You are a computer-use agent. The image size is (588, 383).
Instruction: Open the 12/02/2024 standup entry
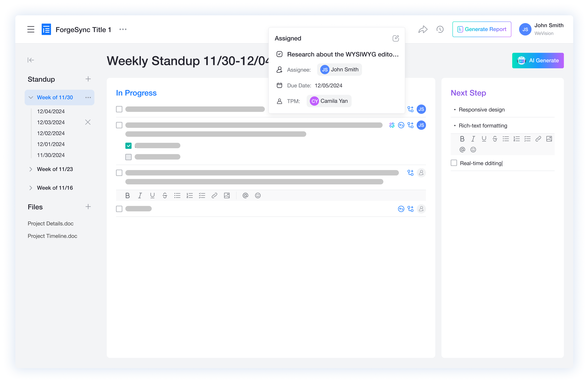tap(51, 133)
